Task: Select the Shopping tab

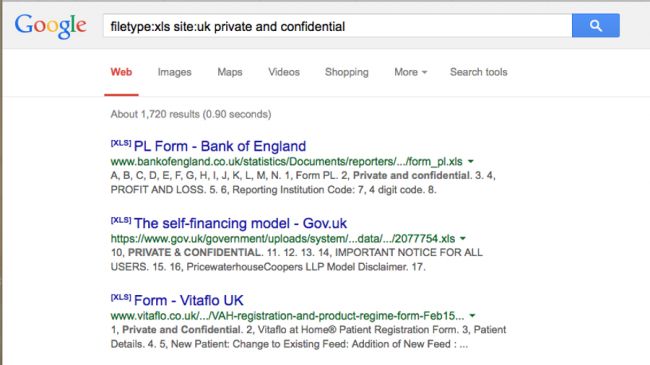Action: pyautogui.click(x=347, y=72)
